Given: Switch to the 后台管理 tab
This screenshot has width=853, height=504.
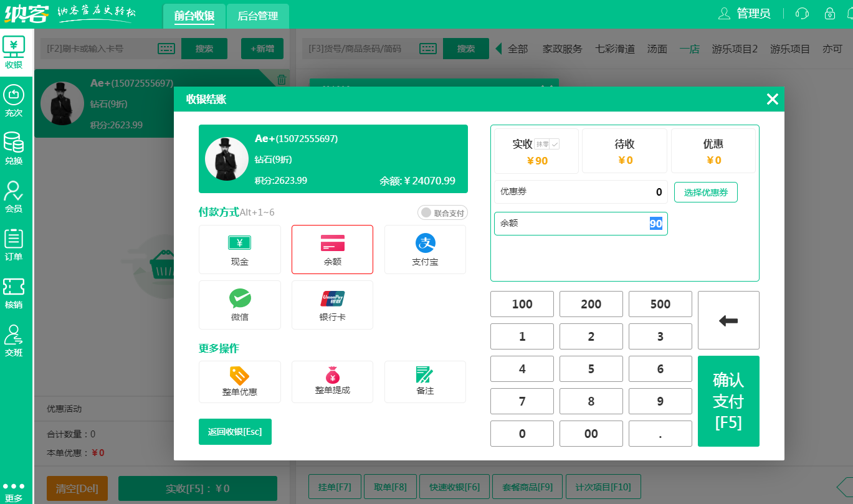Looking at the screenshot, I should tap(257, 17).
